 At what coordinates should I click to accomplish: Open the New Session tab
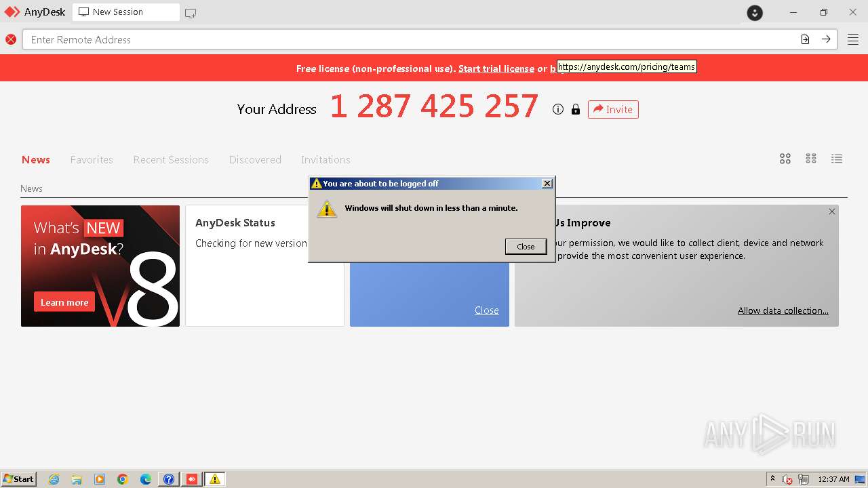click(x=126, y=12)
